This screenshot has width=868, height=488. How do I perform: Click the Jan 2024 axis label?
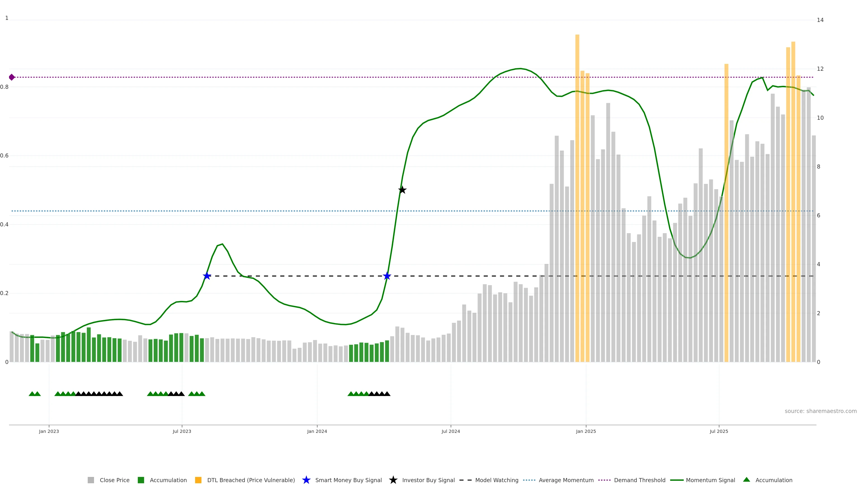[x=317, y=431]
